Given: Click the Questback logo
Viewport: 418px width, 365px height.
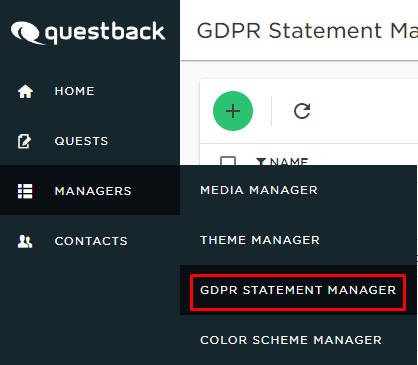Looking at the screenshot, I should point(88,33).
